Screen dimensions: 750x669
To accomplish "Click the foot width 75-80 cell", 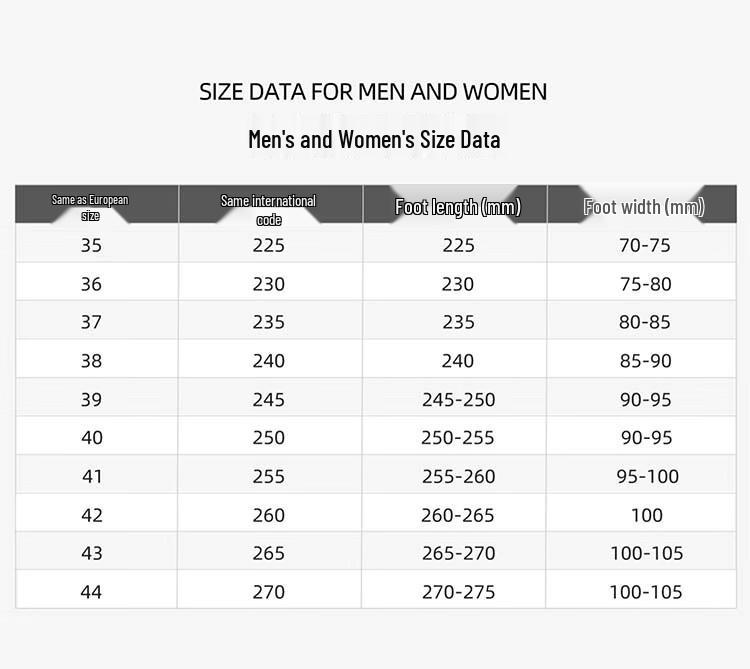I will tap(646, 284).
